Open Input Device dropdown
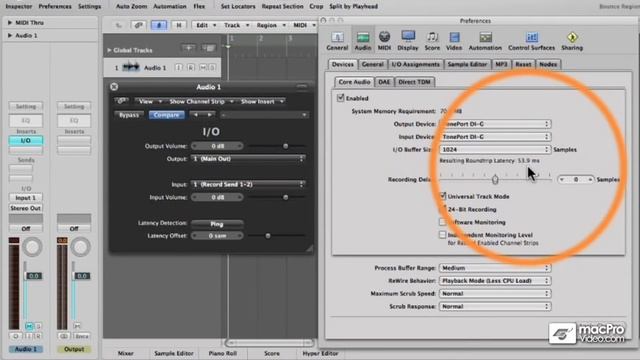 495,137
